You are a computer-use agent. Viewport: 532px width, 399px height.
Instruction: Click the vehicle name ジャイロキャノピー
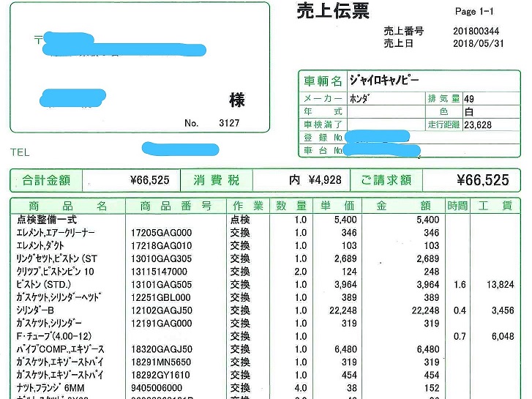pyautogui.click(x=384, y=80)
